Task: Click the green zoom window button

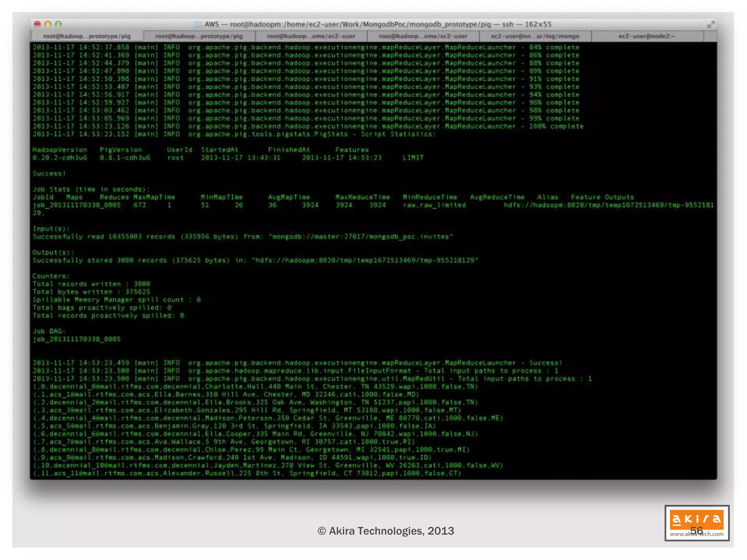Action: point(58,24)
